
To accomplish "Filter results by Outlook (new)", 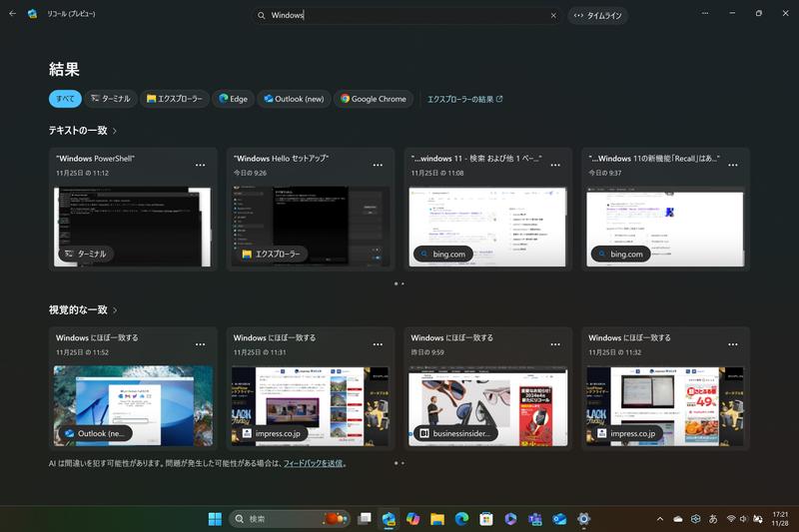I will click(x=294, y=99).
